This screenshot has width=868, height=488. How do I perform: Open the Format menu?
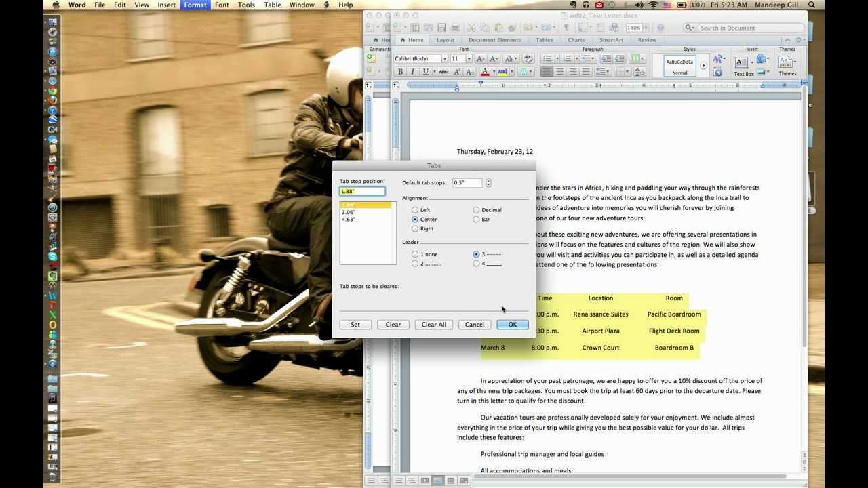click(195, 5)
